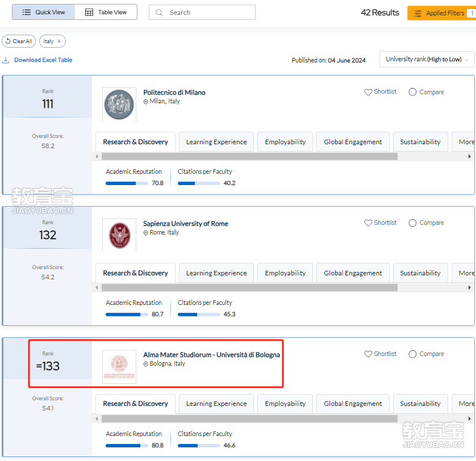476x461 pixels.
Task: Open Employability tab for Sapienza
Action: 285,273
